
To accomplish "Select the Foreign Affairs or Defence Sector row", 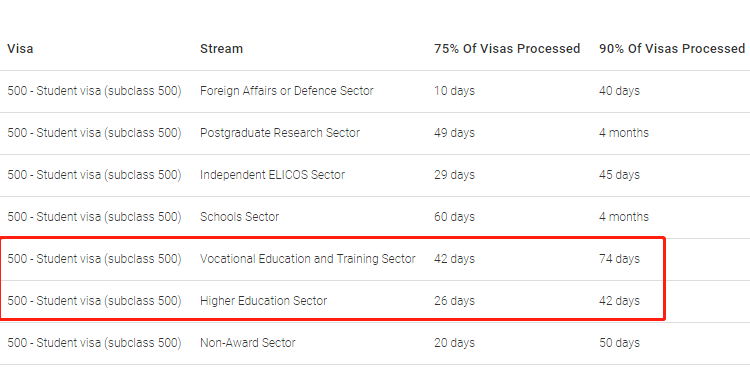I will click(375, 91).
